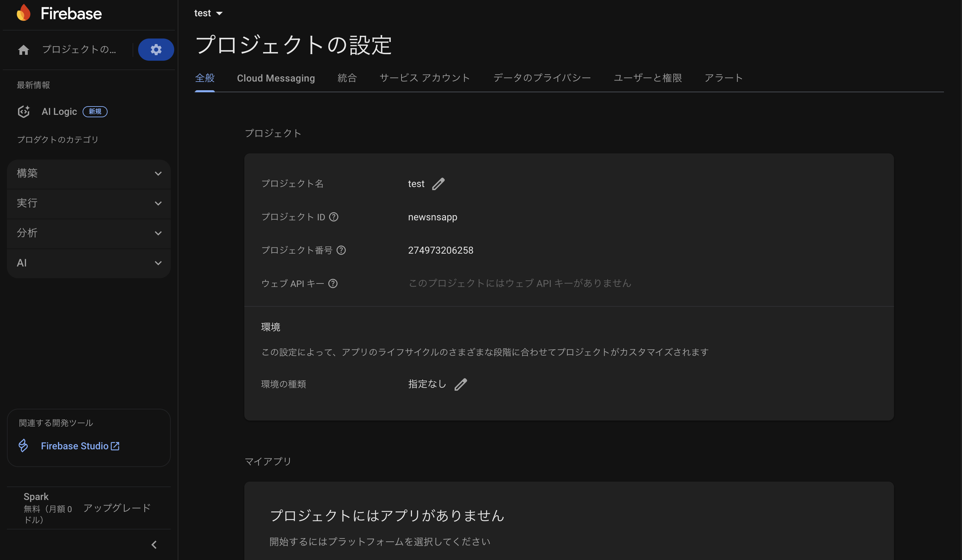Image resolution: width=962 pixels, height=560 pixels.
Task: Open the test project dropdown
Action: (209, 14)
